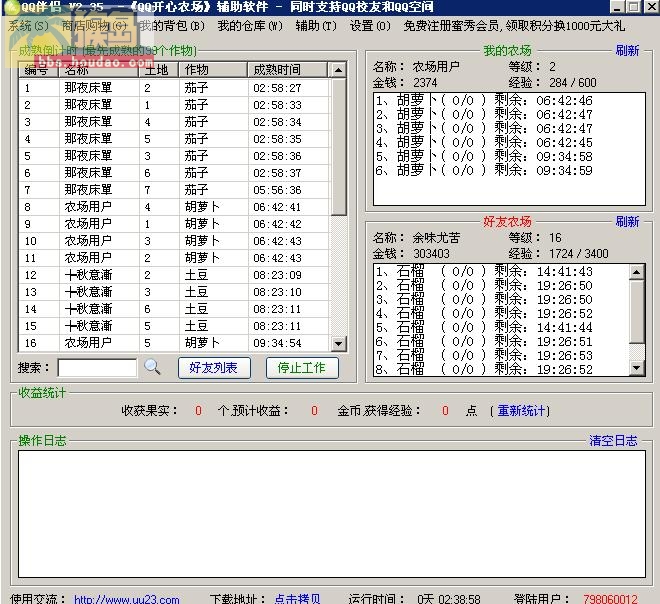Open the 商店购物 menu
This screenshot has width=660, height=604.
click(x=94, y=26)
